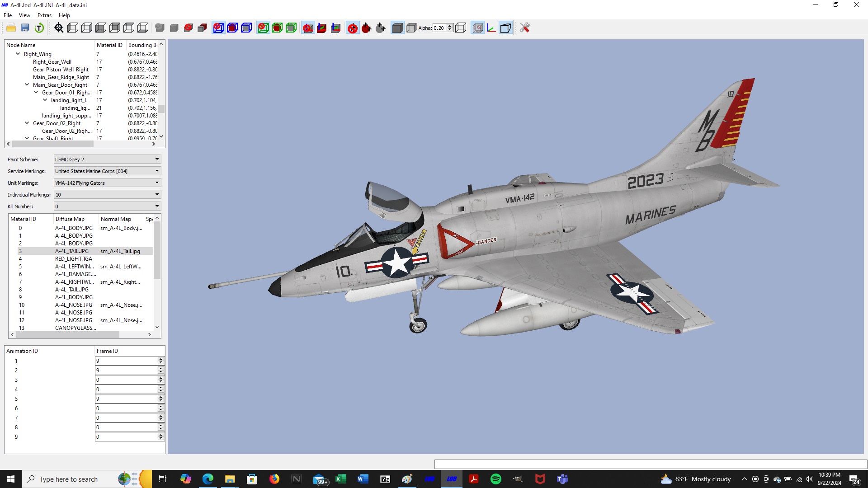This screenshot has width=868, height=488.
Task: Open the File menu
Action: click(x=8, y=15)
